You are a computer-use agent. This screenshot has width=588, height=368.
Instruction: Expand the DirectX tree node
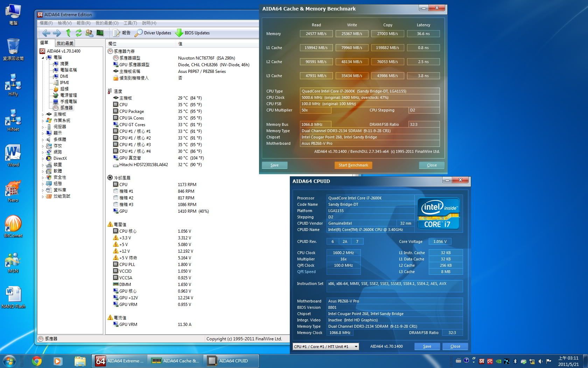(x=43, y=158)
